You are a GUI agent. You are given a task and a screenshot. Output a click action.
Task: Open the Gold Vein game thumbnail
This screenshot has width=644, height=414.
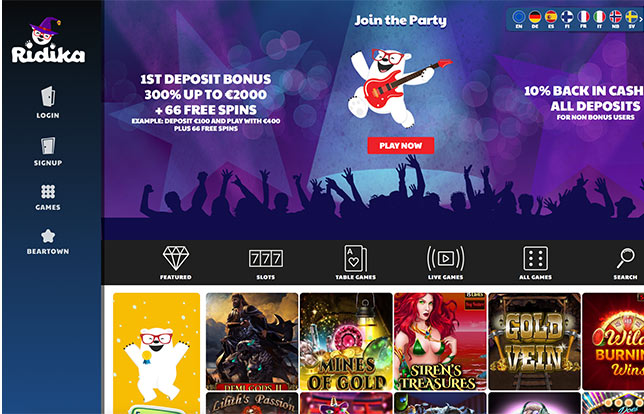[534, 341]
